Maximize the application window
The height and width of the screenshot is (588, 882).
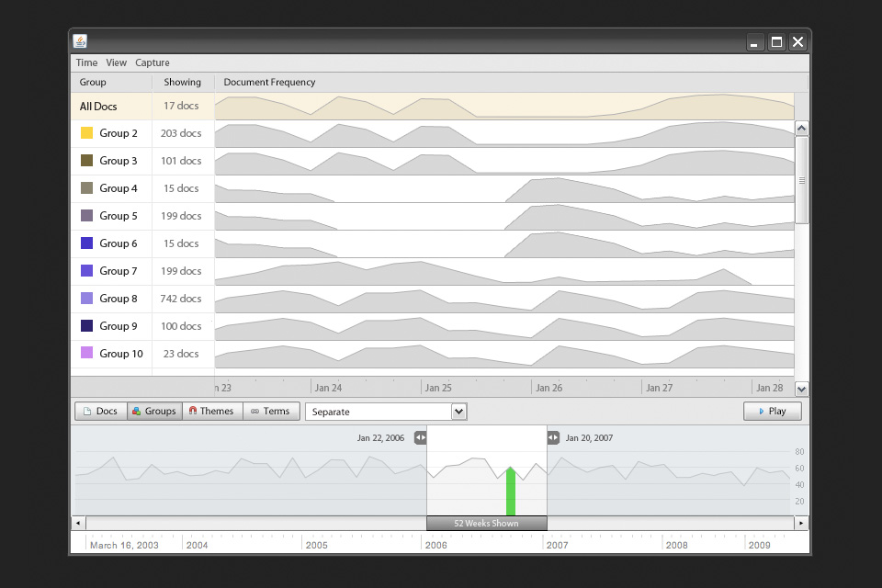(776, 41)
